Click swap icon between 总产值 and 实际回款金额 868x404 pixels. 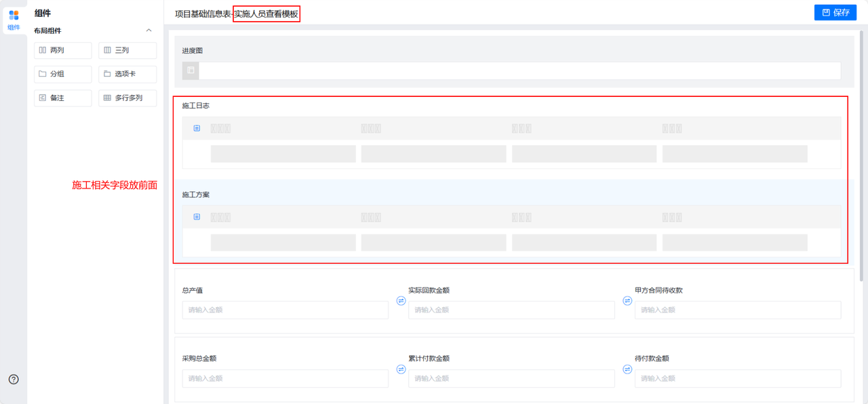[x=401, y=301]
